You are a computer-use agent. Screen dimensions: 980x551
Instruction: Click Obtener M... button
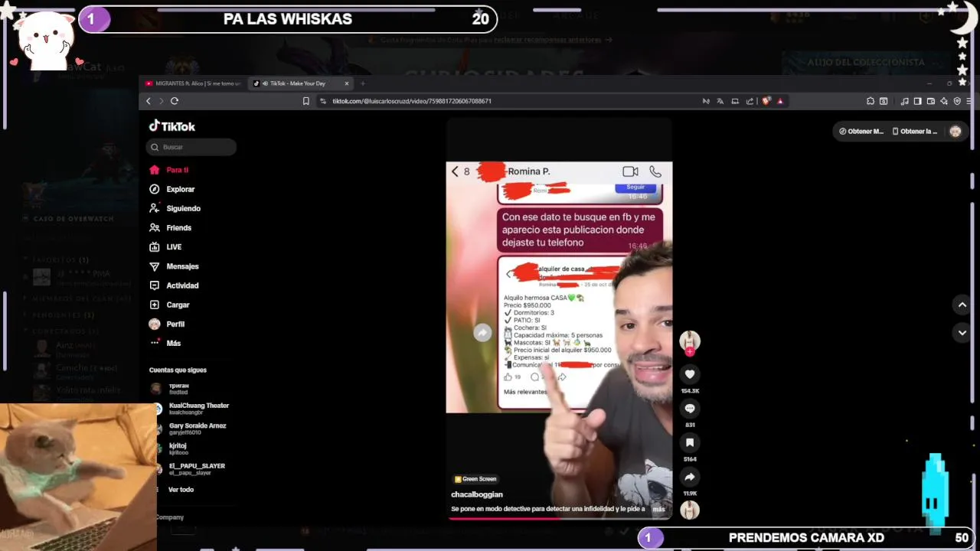tap(861, 132)
